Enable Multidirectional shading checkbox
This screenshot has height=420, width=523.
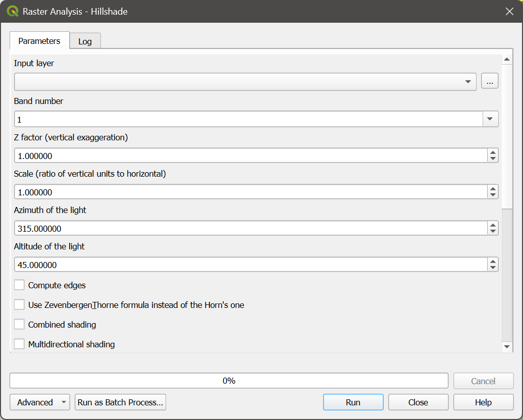[19, 344]
